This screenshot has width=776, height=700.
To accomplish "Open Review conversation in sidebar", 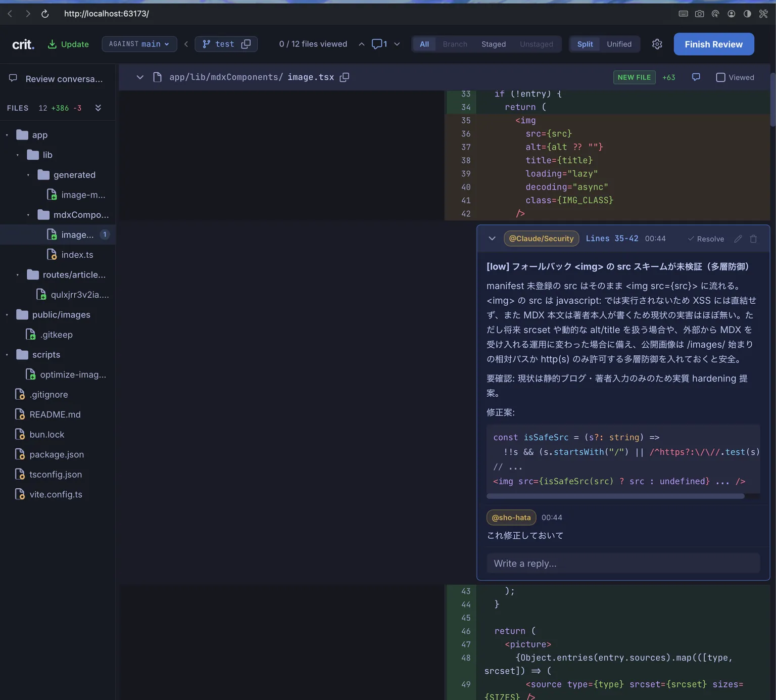I will click(x=58, y=79).
